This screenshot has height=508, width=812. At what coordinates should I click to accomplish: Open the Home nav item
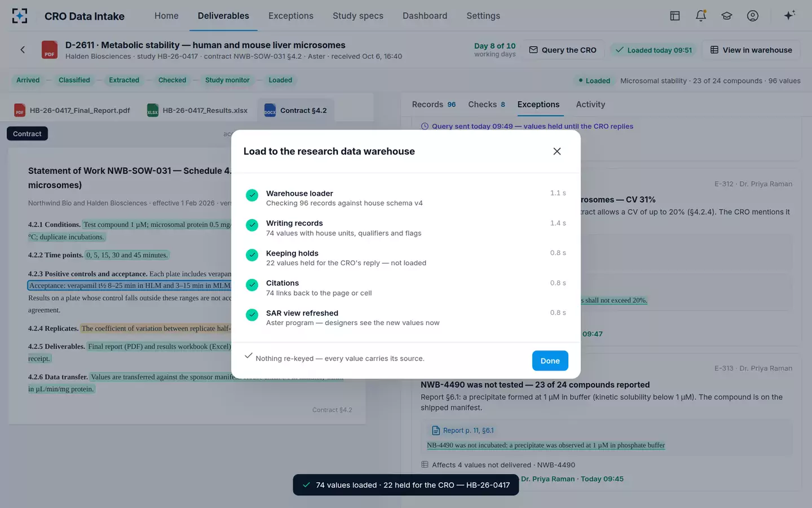[166, 16]
